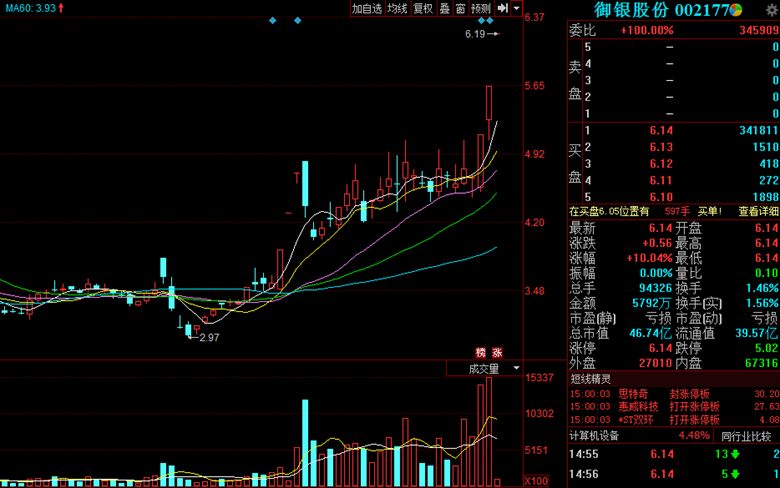Toggle the 叠 overlay option
780x488 pixels.
445,9
